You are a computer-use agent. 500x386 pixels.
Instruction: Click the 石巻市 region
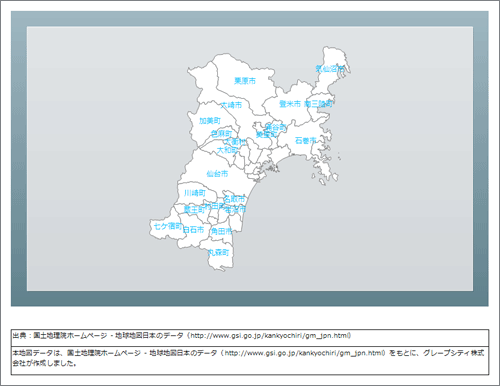(x=306, y=140)
